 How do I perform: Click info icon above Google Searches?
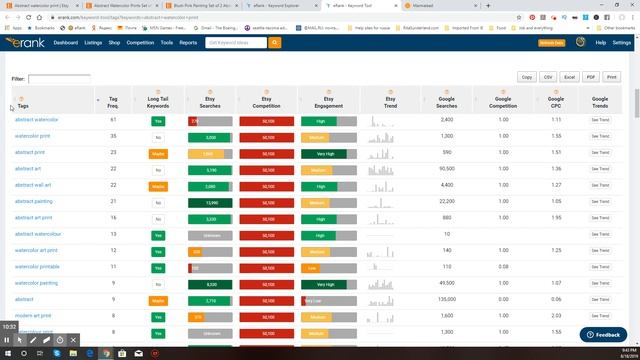coord(447,92)
